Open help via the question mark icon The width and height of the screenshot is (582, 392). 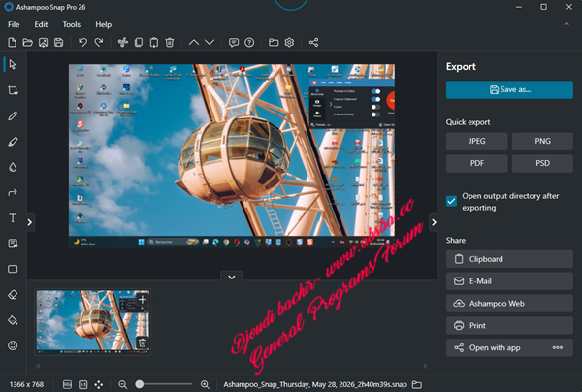tap(249, 43)
